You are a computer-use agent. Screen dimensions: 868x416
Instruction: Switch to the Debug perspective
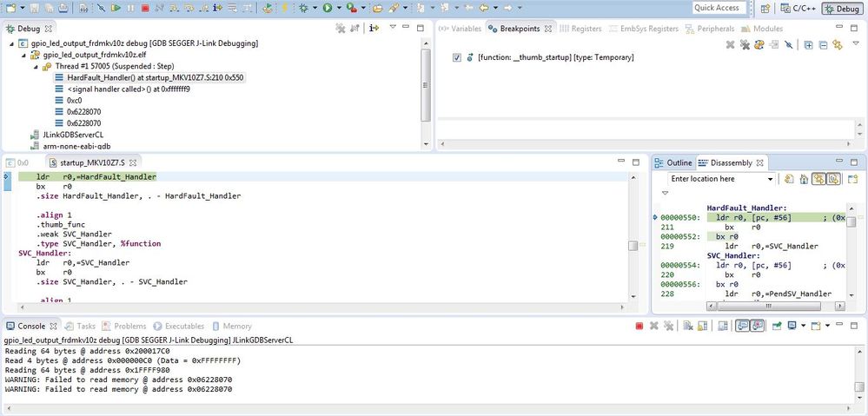click(843, 9)
